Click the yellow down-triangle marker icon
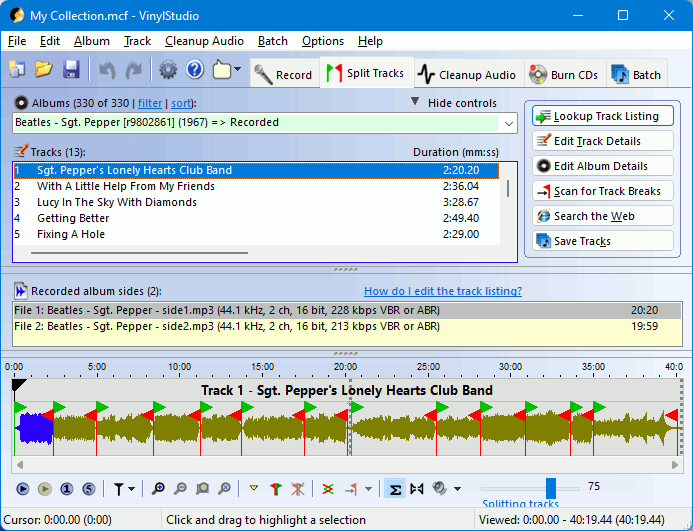693x531 pixels. pos(254,488)
